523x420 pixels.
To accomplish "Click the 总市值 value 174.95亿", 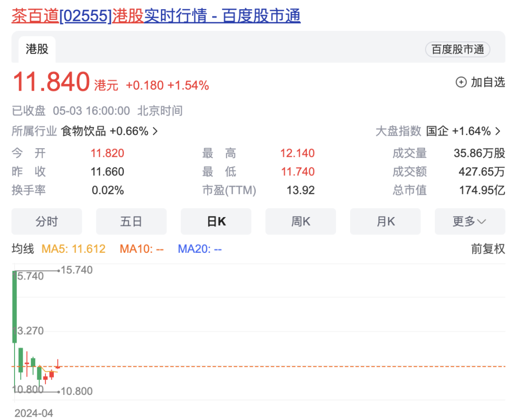I will [482, 190].
